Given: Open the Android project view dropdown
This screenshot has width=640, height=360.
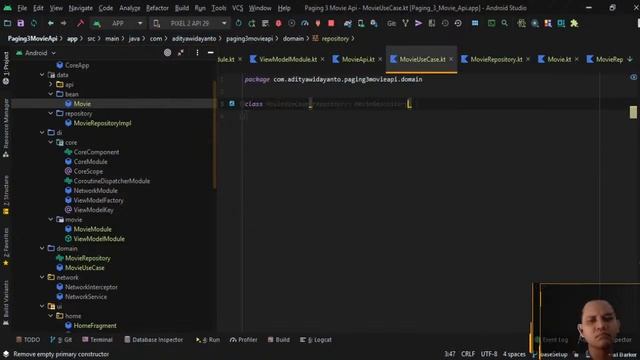Looking at the screenshot, I should pyautogui.click(x=36, y=53).
